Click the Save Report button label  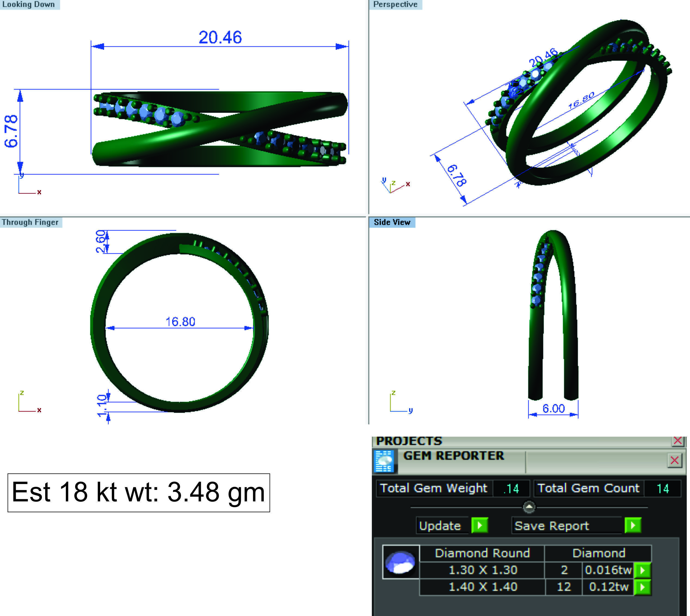point(552,526)
